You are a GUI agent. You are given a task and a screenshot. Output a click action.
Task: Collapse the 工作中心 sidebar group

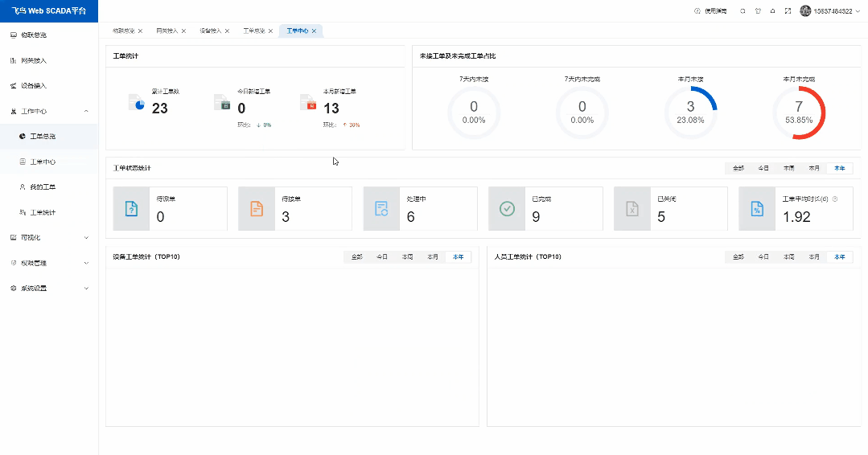click(49, 111)
